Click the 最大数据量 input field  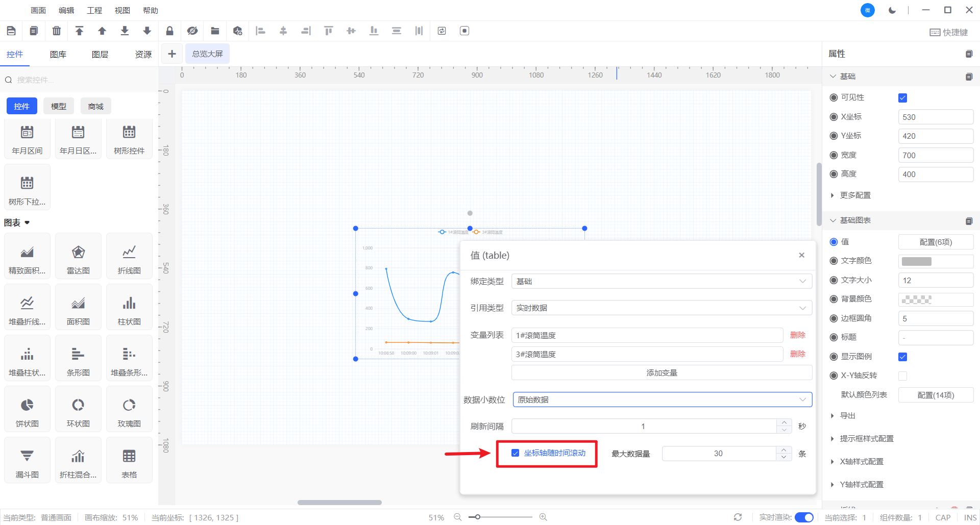718,454
